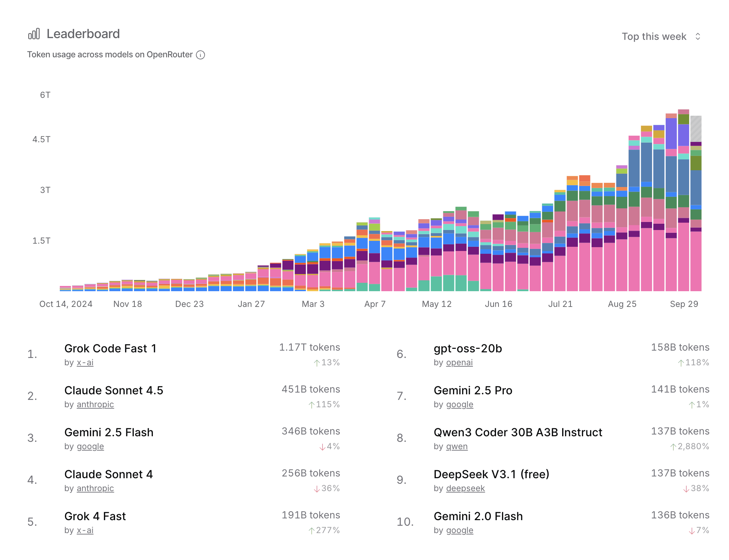
Task: Open the deepseek provider link
Action: point(465,488)
